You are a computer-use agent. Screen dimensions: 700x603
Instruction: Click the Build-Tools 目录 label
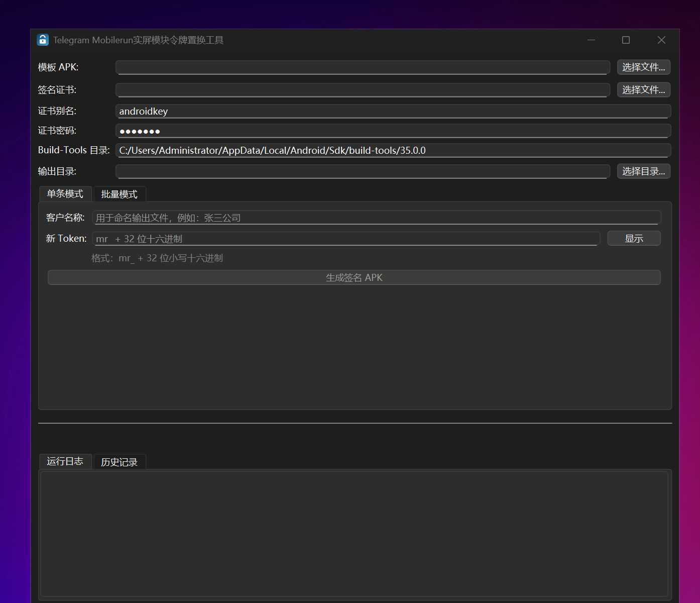(74, 150)
